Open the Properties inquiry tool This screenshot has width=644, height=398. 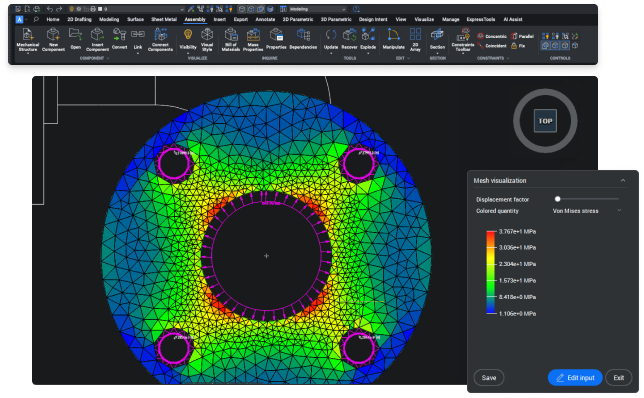276,39
